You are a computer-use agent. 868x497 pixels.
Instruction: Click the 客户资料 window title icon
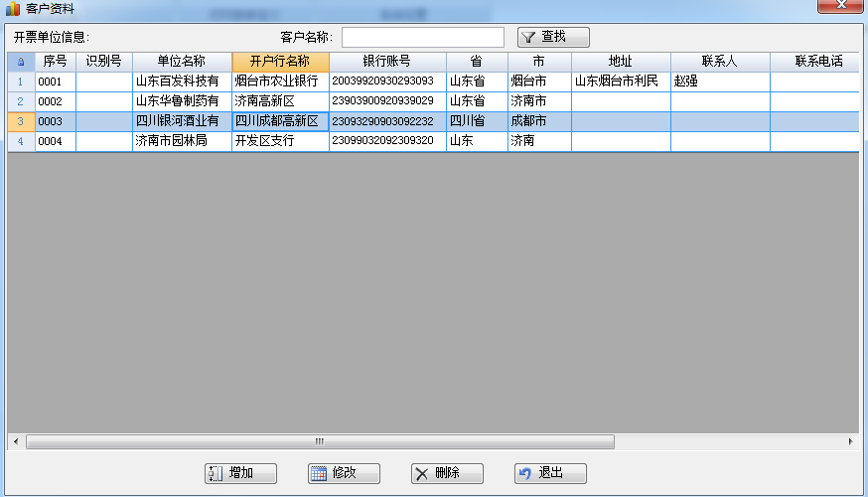13,8
